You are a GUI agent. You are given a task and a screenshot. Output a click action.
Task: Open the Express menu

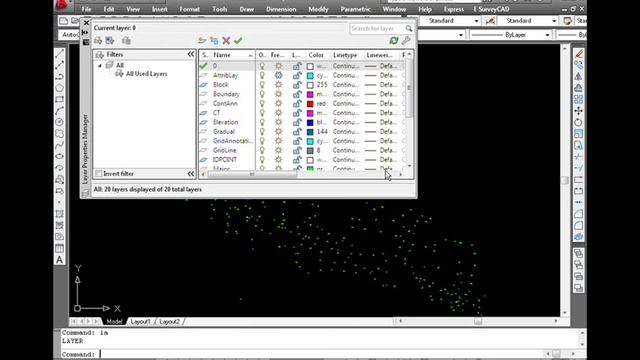(x=453, y=9)
